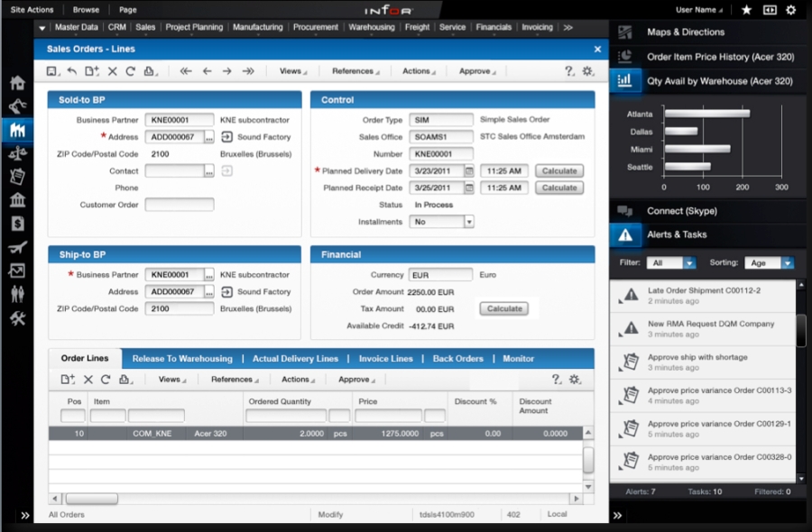This screenshot has width=812, height=532.
Task: Open the alerts Filter dropdown
Action: click(x=688, y=263)
